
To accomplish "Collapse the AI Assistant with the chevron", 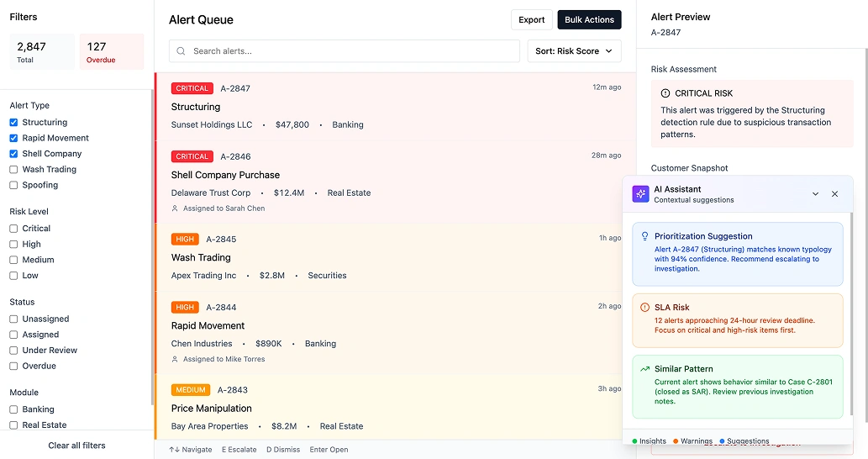I will click(815, 194).
